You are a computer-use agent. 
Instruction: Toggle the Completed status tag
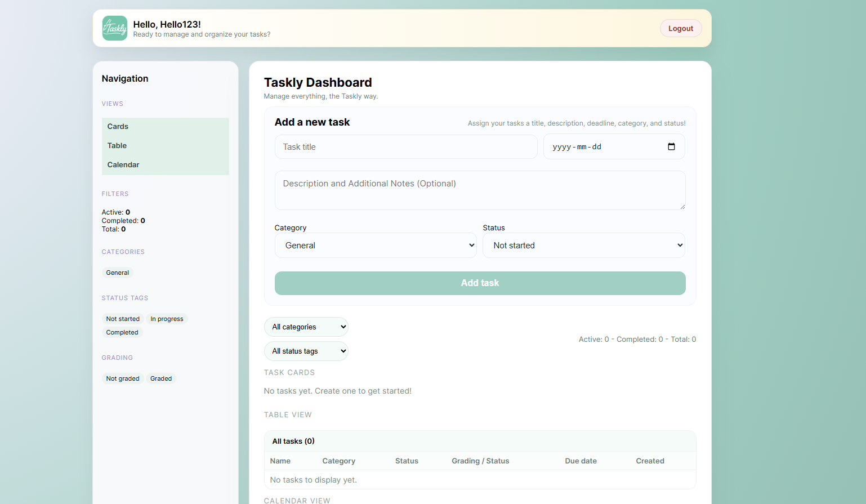(122, 332)
